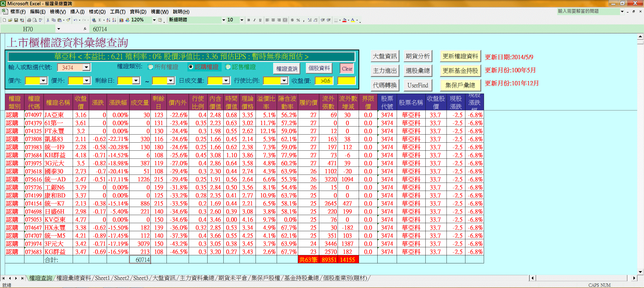The height and width of the screenshot is (288, 644).
Task: Toggle Bold formatting
Action: tap(249, 20)
